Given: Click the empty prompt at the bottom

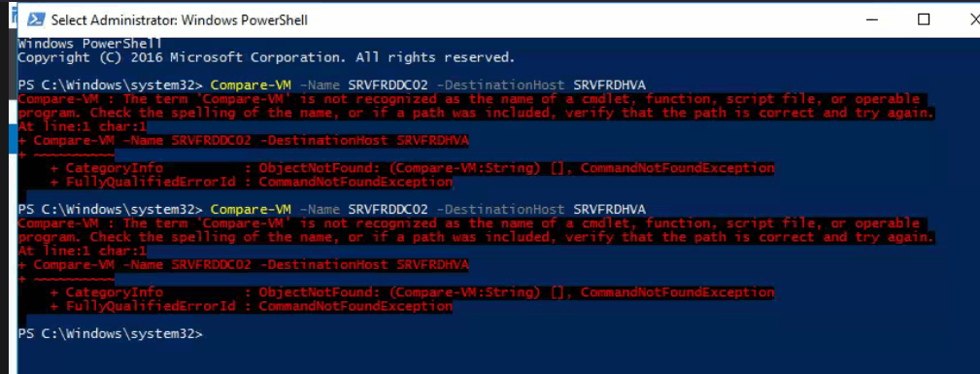Looking at the screenshot, I should click(111, 333).
